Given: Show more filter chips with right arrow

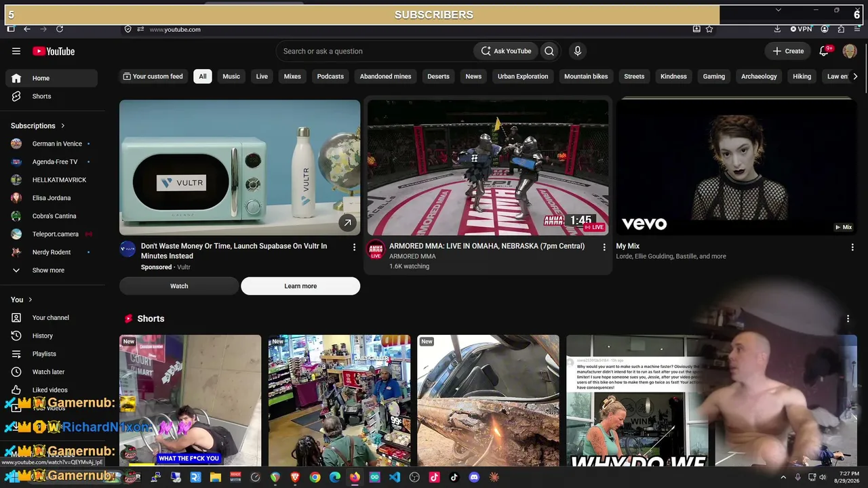Looking at the screenshot, I should pos(855,77).
